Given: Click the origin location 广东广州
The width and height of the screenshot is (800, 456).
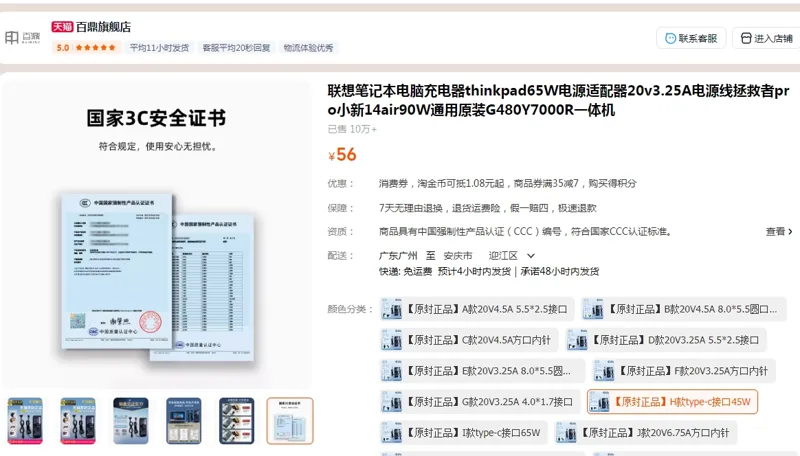Looking at the screenshot, I should point(398,256).
